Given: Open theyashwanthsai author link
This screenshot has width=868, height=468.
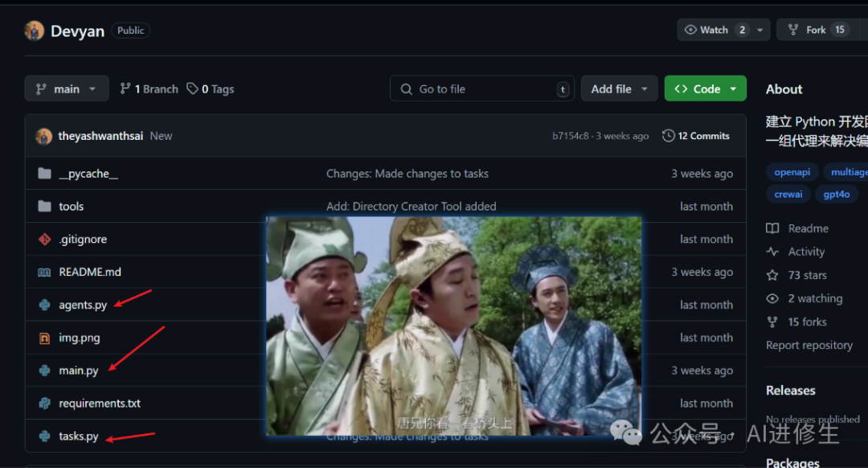Looking at the screenshot, I should (x=100, y=136).
